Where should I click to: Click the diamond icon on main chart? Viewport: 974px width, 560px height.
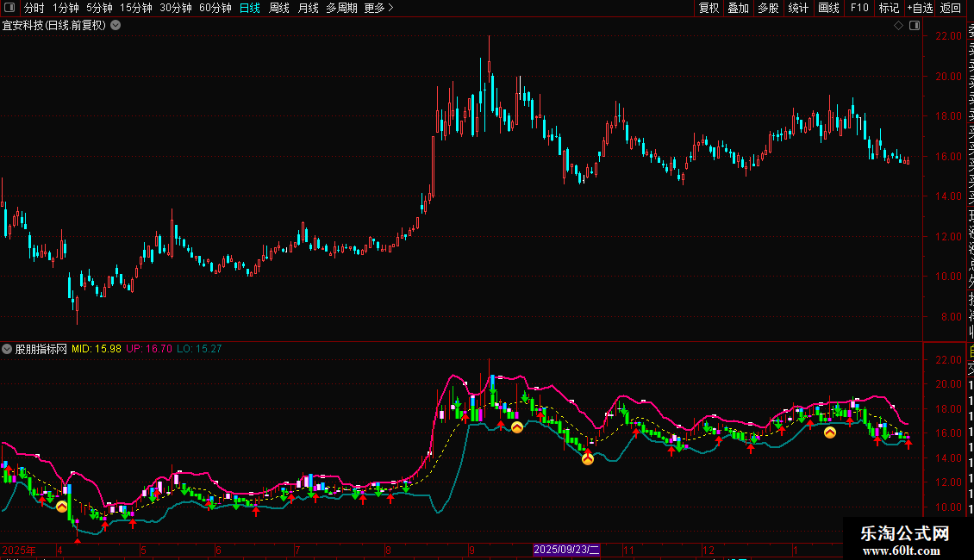(x=898, y=26)
